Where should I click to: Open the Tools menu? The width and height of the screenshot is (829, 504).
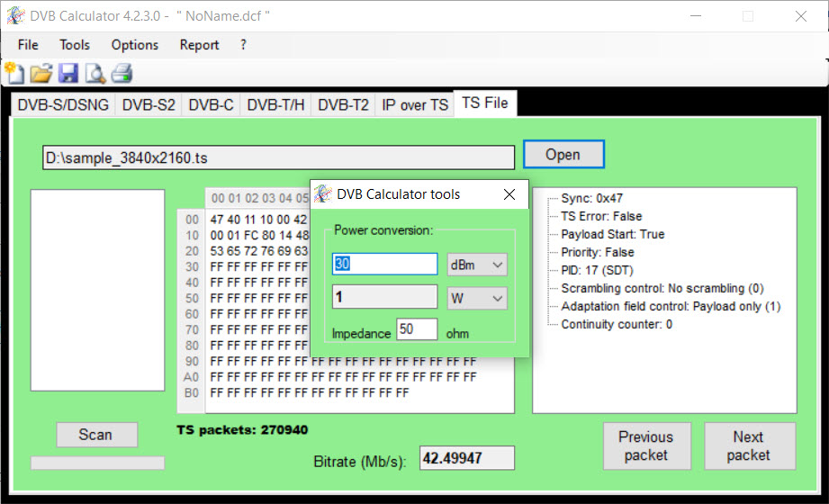pyautogui.click(x=75, y=45)
